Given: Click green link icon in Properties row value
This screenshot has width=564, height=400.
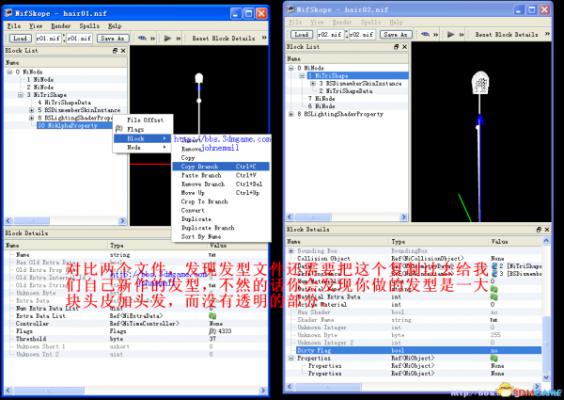Looking at the screenshot, I should click(494, 358).
